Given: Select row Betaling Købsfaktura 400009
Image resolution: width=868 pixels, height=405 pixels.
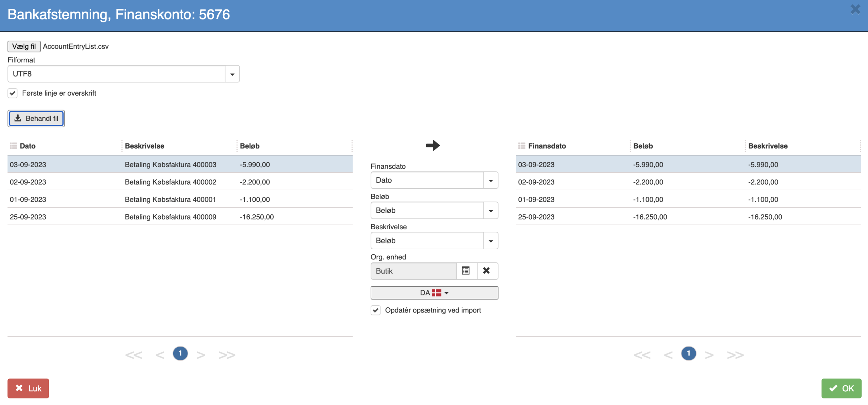Looking at the screenshot, I should coord(180,217).
